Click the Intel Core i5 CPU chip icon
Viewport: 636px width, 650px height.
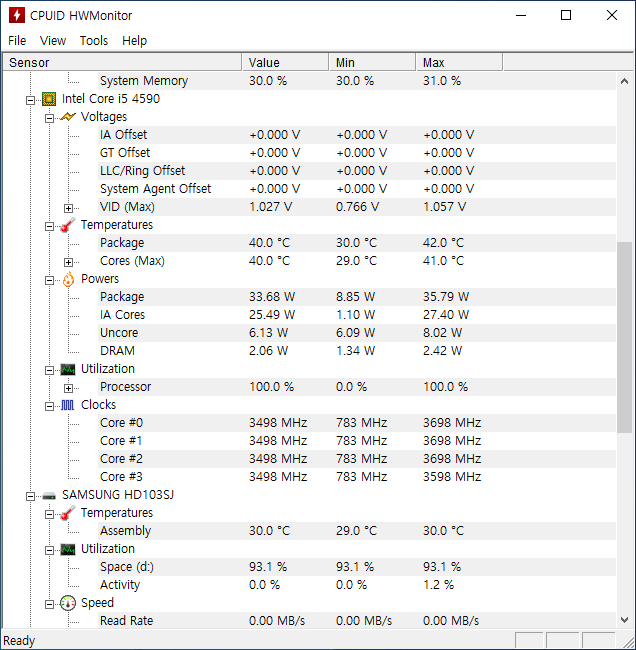(x=49, y=99)
